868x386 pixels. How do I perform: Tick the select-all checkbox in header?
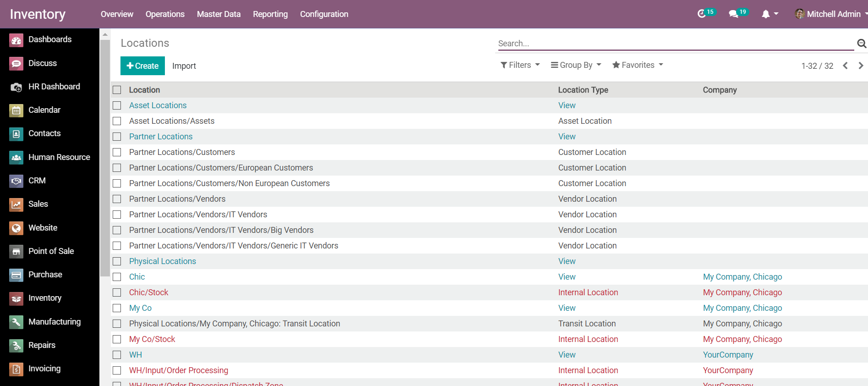click(x=117, y=90)
